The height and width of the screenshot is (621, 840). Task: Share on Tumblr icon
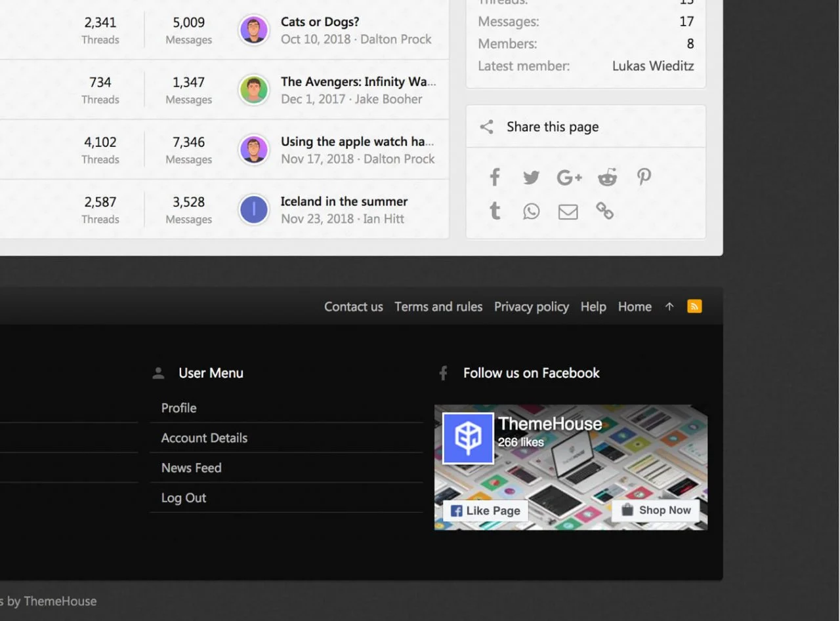pyautogui.click(x=495, y=211)
